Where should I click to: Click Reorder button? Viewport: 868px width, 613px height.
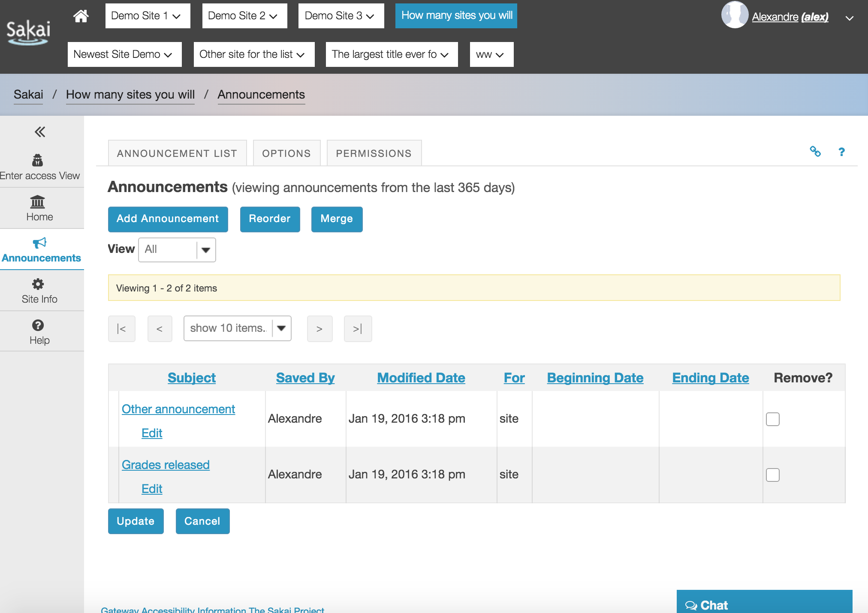pos(270,219)
